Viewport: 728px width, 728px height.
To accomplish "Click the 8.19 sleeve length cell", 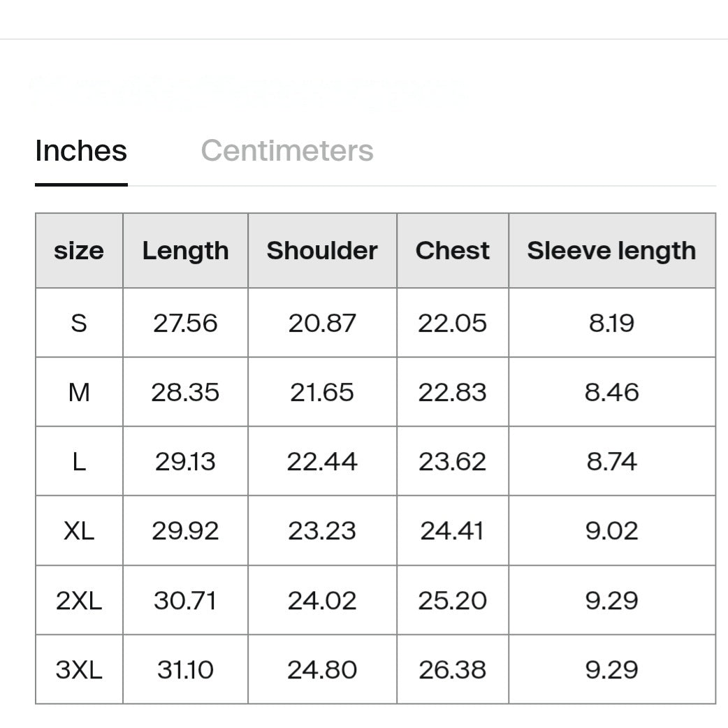I will click(x=612, y=323).
